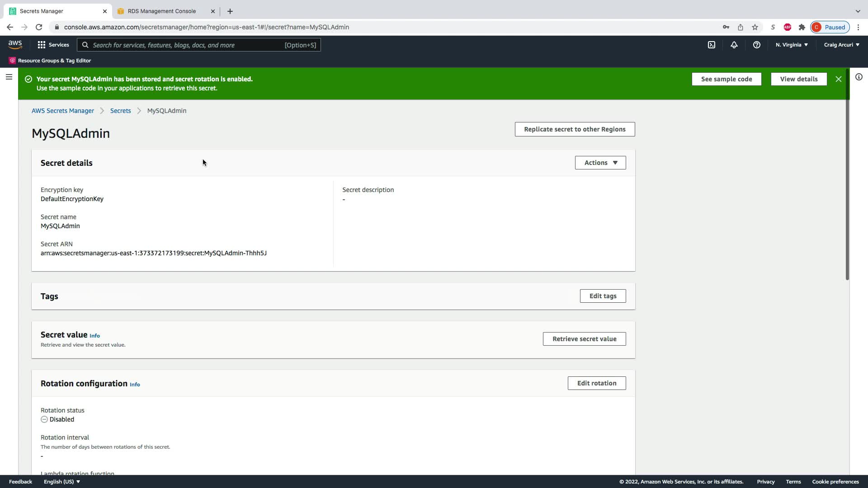The image size is (868, 488).
Task: Go to the AWS logo home
Action: coord(15,44)
